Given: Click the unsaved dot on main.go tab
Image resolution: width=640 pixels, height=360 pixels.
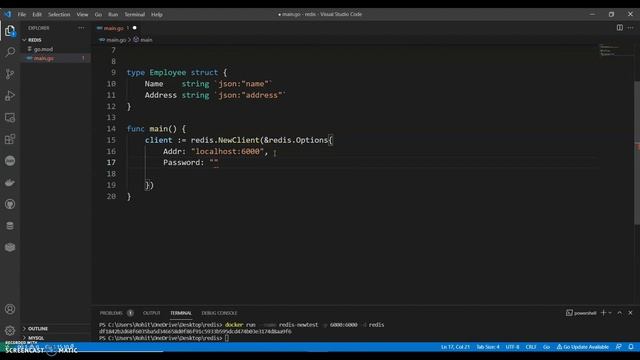Looking at the screenshot, I should pyautogui.click(x=134, y=28).
